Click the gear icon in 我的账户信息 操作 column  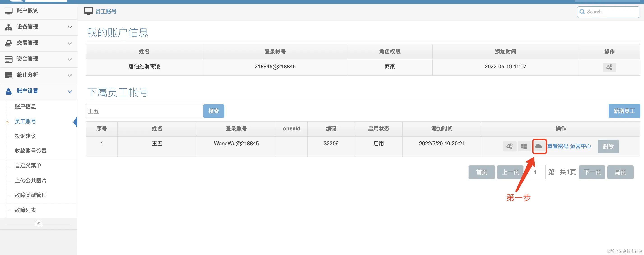tap(609, 67)
